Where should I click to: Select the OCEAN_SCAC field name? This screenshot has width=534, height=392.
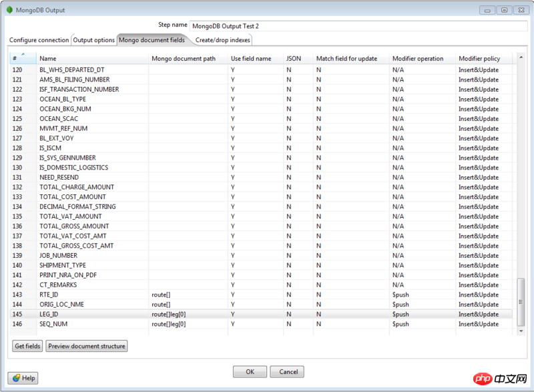[x=59, y=118]
